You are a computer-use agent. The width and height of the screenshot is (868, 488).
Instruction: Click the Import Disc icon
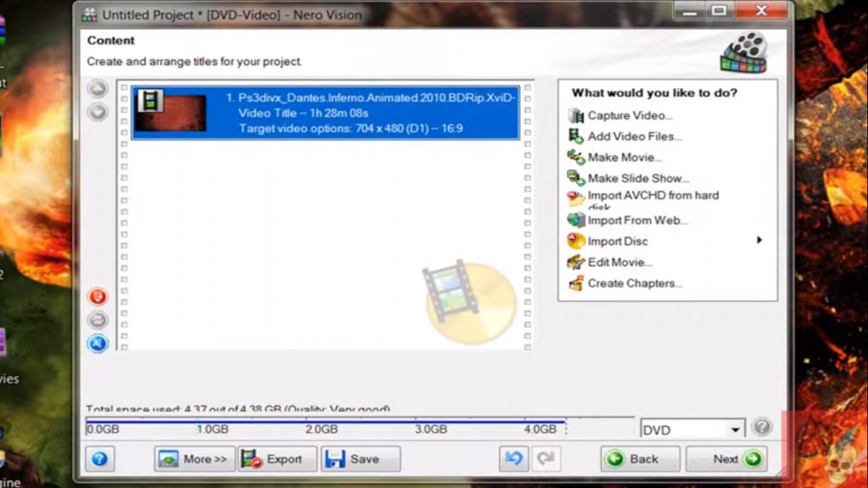tap(576, 241)
